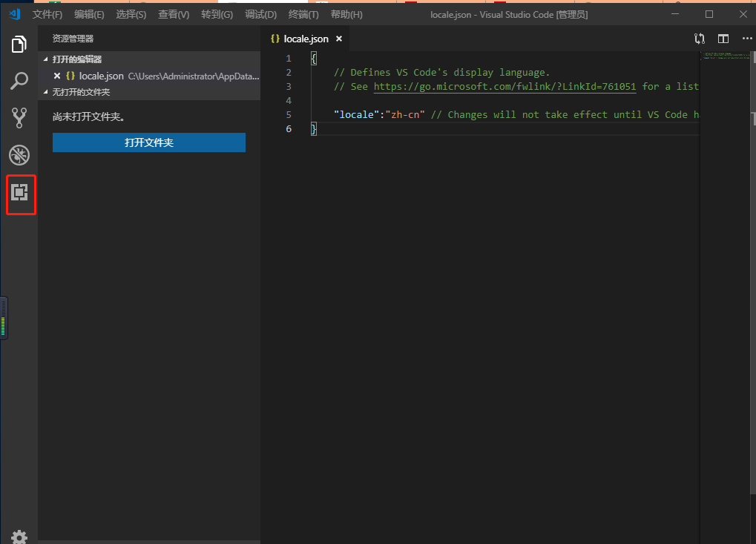Click the "zh-cn" value in editor
Viewport: 756px width, 544px height.
coord(405,115)
